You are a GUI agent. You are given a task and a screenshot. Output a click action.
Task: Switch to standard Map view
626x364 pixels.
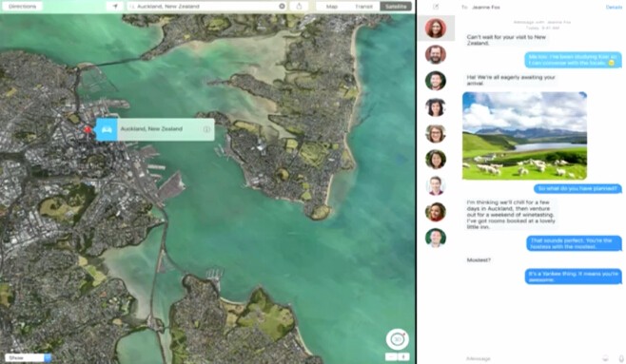pyautogui.click(x=332, y=7)
